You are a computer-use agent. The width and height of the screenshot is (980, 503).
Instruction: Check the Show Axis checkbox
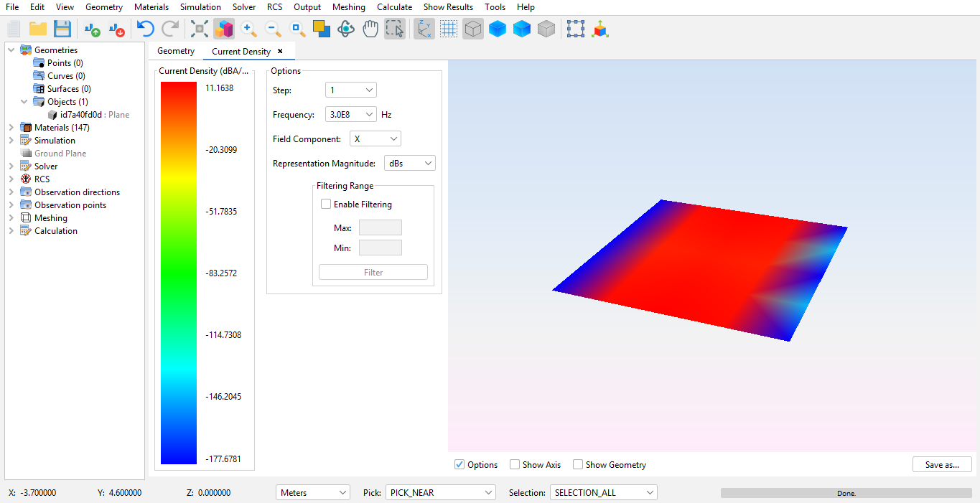point(515,465)
